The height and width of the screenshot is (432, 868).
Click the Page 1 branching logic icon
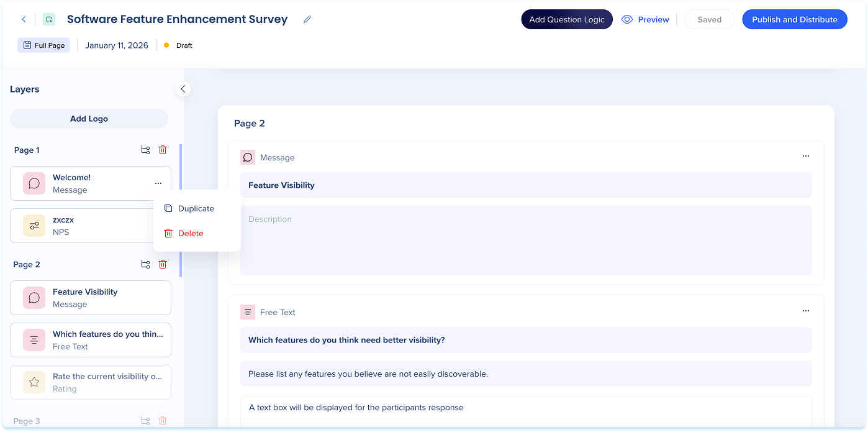(145, 150)
